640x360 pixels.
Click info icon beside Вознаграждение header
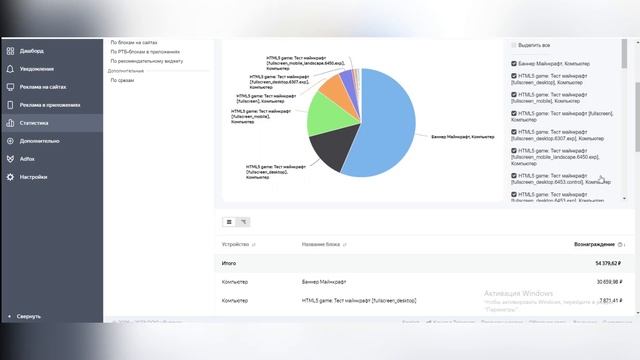click(620, 244)
